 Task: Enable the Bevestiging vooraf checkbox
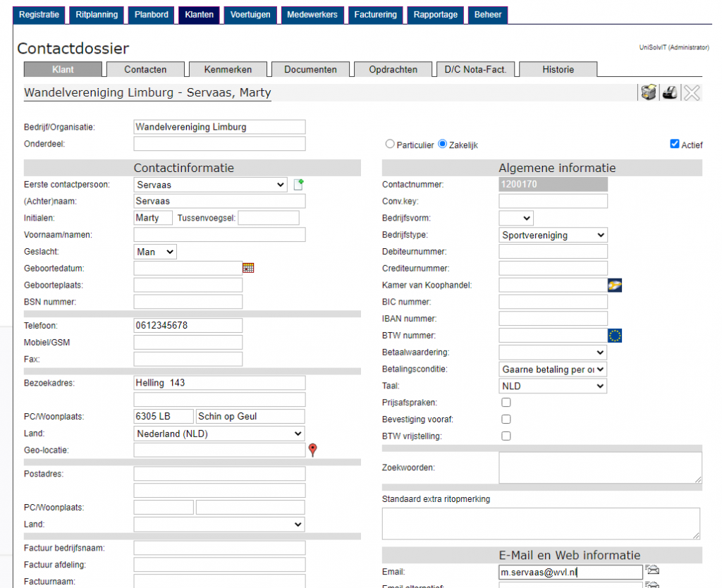pos(506,419)
